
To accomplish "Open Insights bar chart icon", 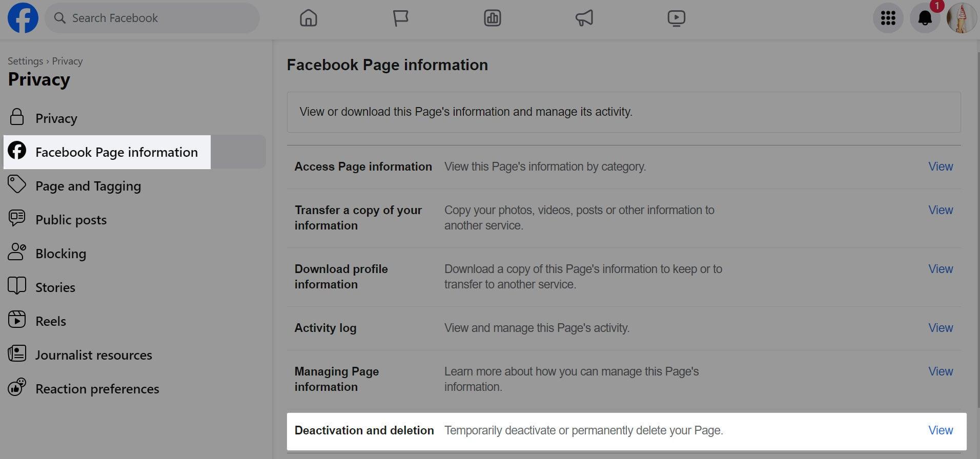I will pyautogui.click(x=492, y=18).
